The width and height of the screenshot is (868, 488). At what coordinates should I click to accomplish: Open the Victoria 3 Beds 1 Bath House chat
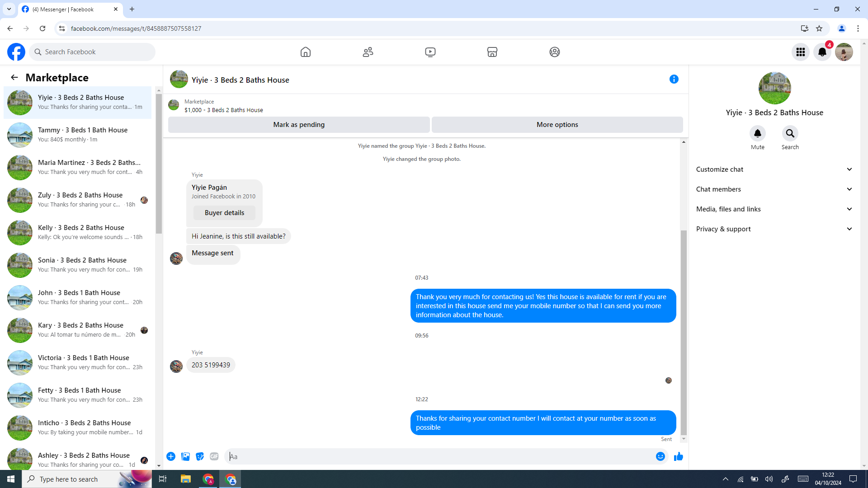(x=78, y=363)
